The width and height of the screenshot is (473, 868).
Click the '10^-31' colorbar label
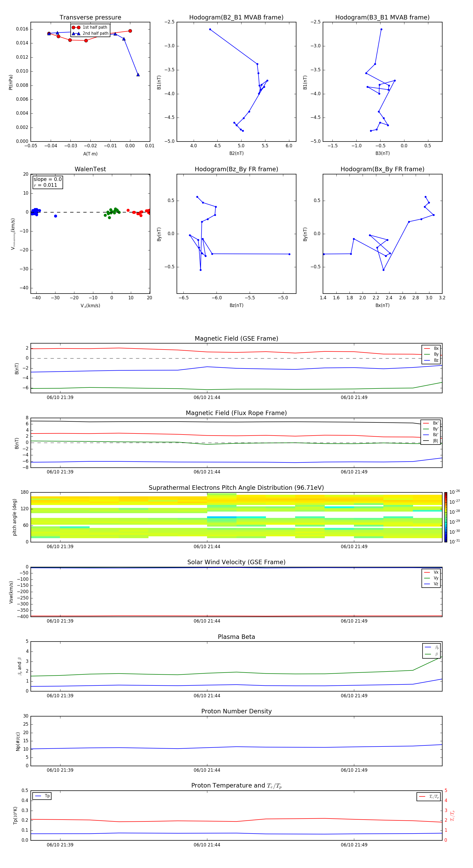click(455, 542)
